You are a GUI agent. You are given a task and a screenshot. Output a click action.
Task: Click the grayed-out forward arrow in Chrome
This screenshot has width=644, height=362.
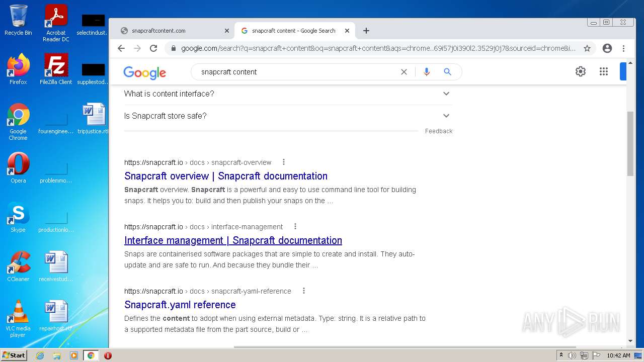(137, 48)
